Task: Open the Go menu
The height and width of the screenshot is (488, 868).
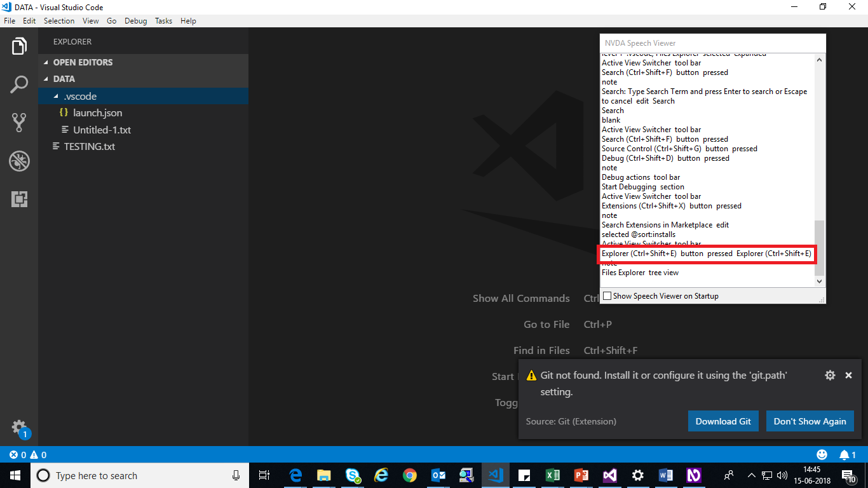Action: pos(111,21)
